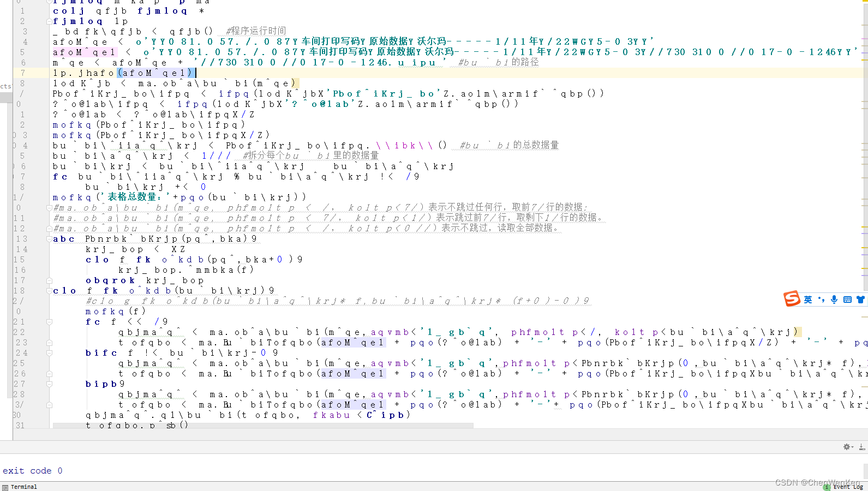This screenshot has height=491, width=868.
Task: Open the run panel gear settings menu
Action: tap(848, 447)
